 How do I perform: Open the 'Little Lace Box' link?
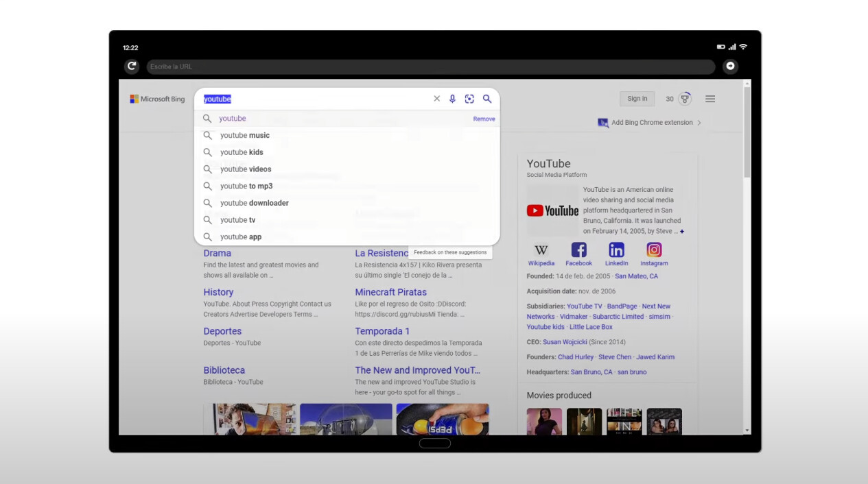click(x=591, y=327)
